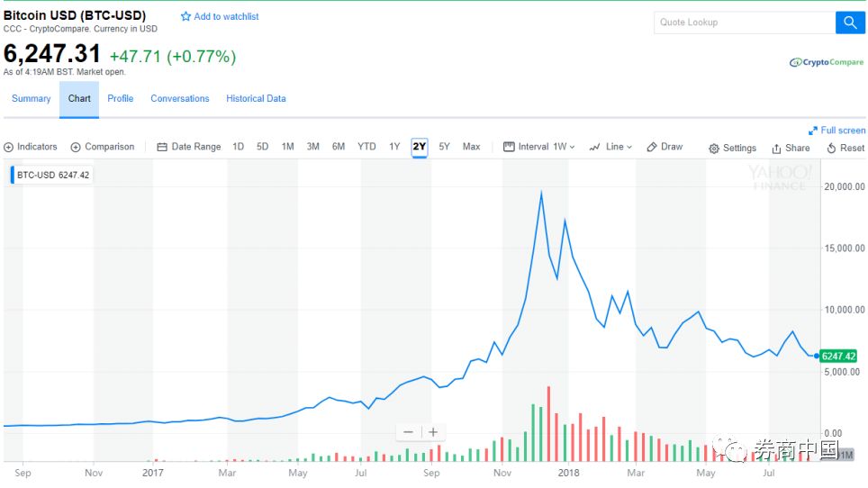The image size is (868, 488).
Task: Open the Comparison tool
Action: point(102,147)
